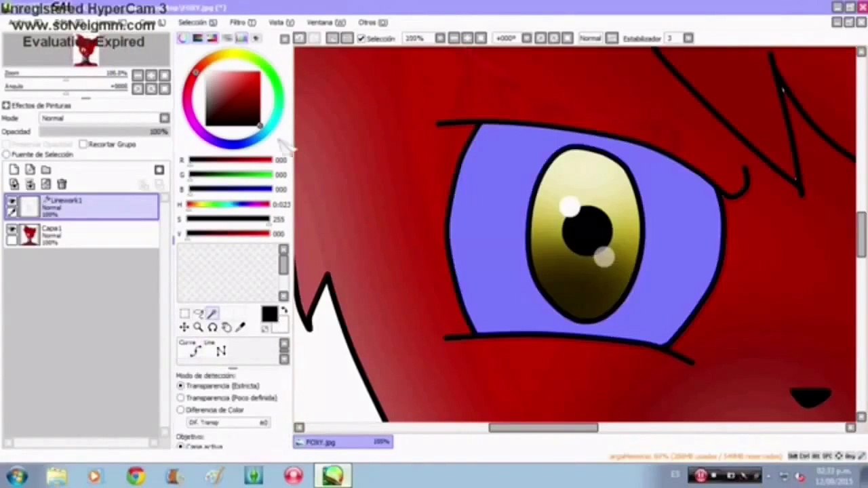The height and width of the screenshot is (488, 868).
Task: Click the Undo toolbar button
Action: click(x=300, y=39)
